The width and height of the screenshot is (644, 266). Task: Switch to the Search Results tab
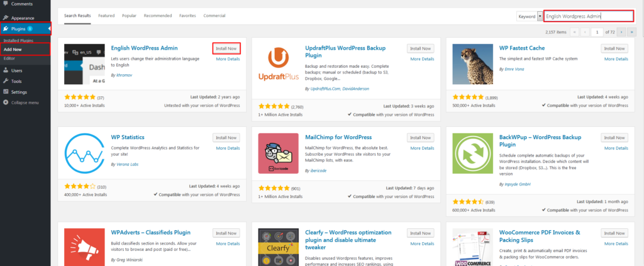click(77, 16)
